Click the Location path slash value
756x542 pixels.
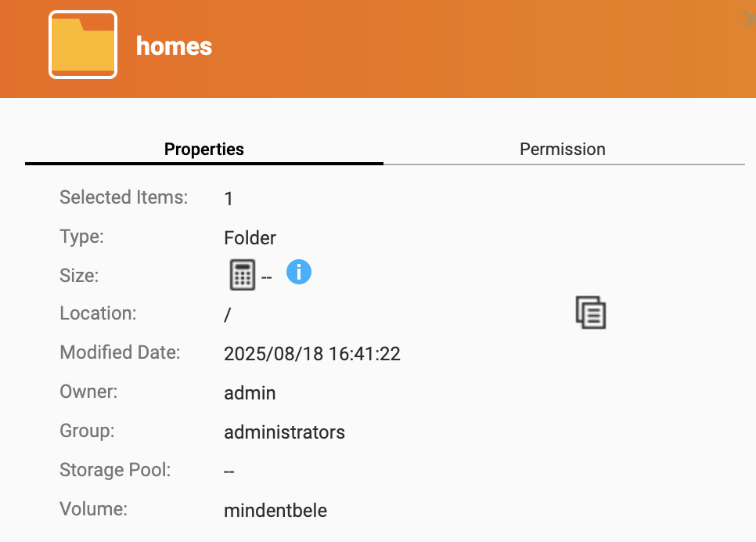[228, 315]
